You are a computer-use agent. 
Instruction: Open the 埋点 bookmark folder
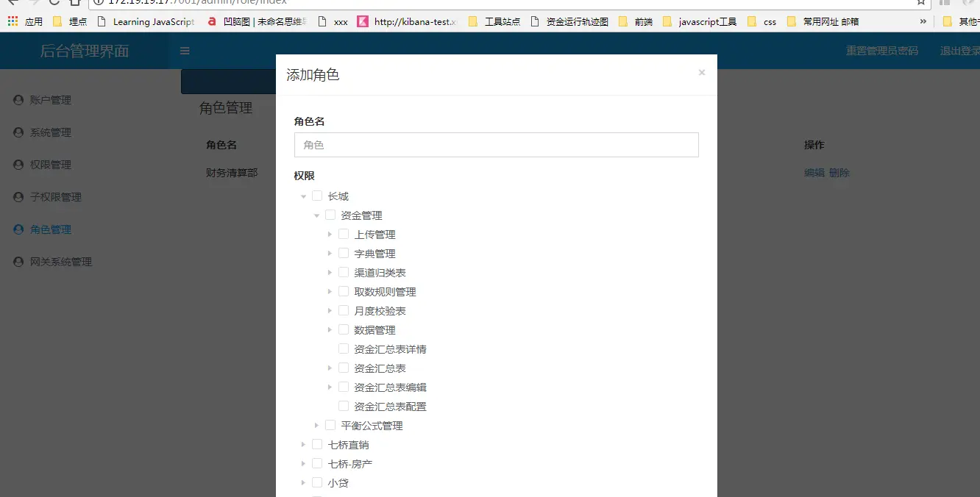[70, 21]
